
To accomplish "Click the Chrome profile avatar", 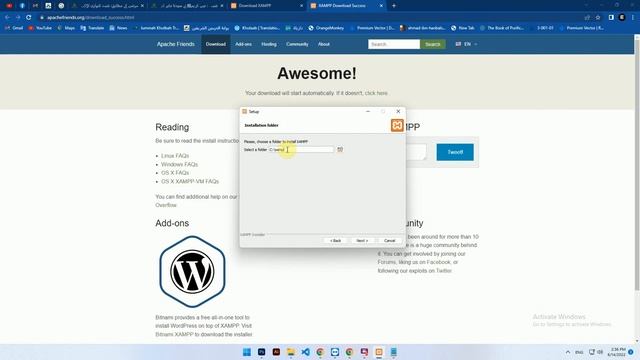I will click(x=622, y=18).
